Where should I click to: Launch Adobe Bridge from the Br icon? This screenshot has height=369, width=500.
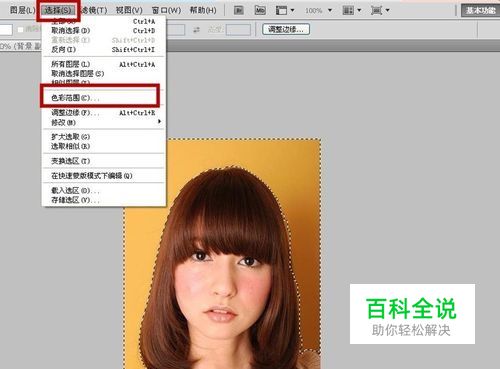pyautogui.click(x=238, y=10)
